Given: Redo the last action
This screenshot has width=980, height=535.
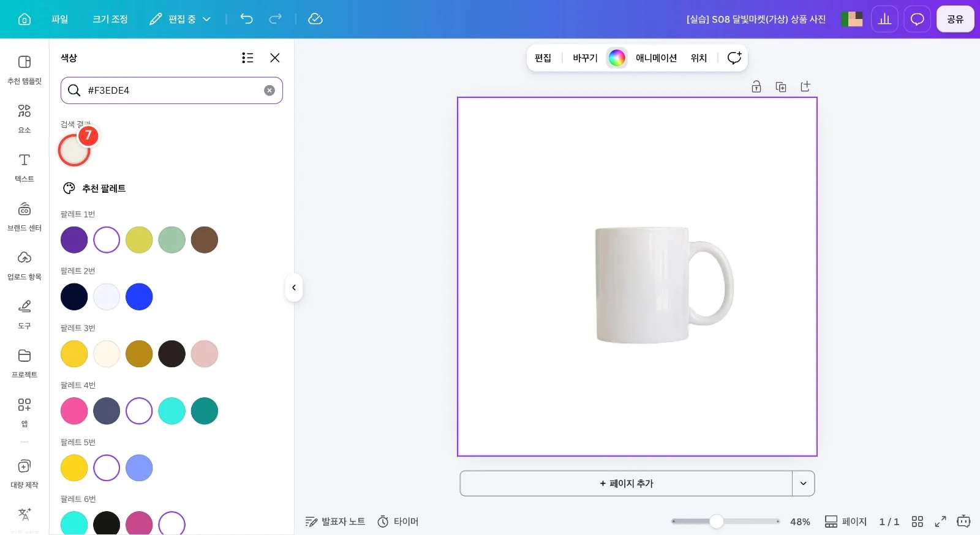Looking at the screenshot, I should coord(276,19).
